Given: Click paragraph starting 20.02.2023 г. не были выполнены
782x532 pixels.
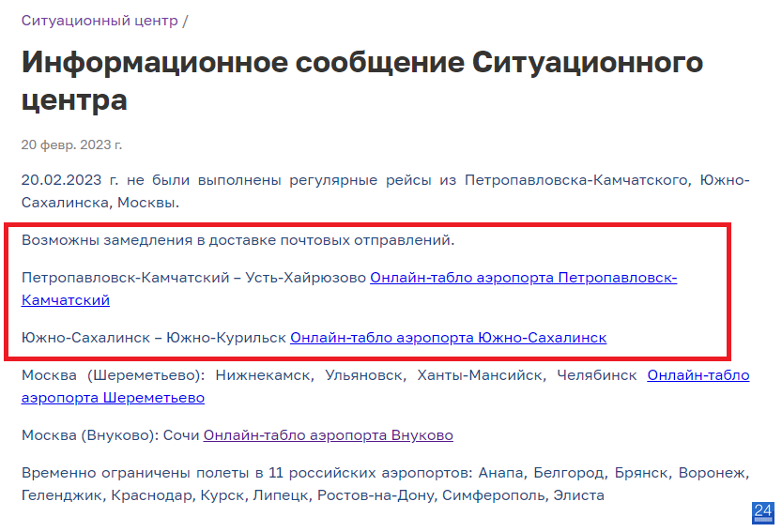Looking at the screenshot, I should pyautogui.click(x=385, y=191).
